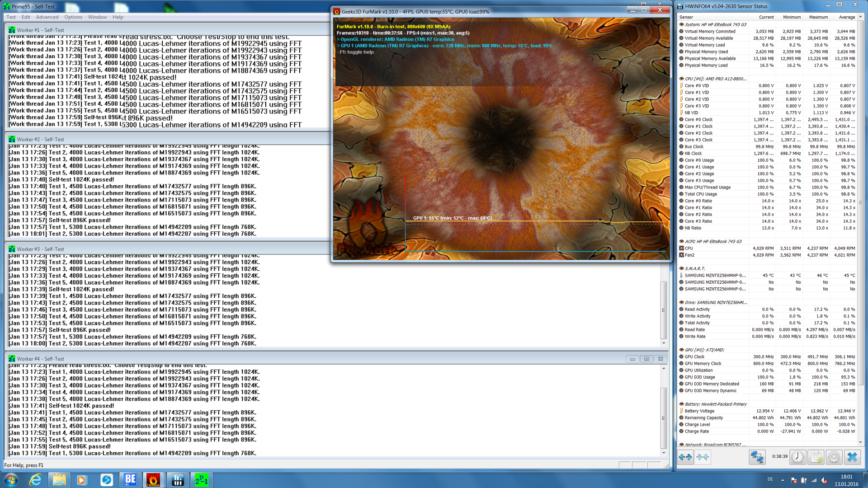
Task: Launch Internet Explorer from taskbar
Action: tap(35, 479)
